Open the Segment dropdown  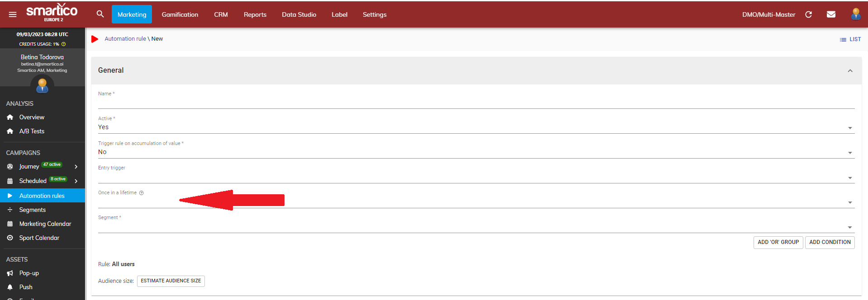(476, 227)
